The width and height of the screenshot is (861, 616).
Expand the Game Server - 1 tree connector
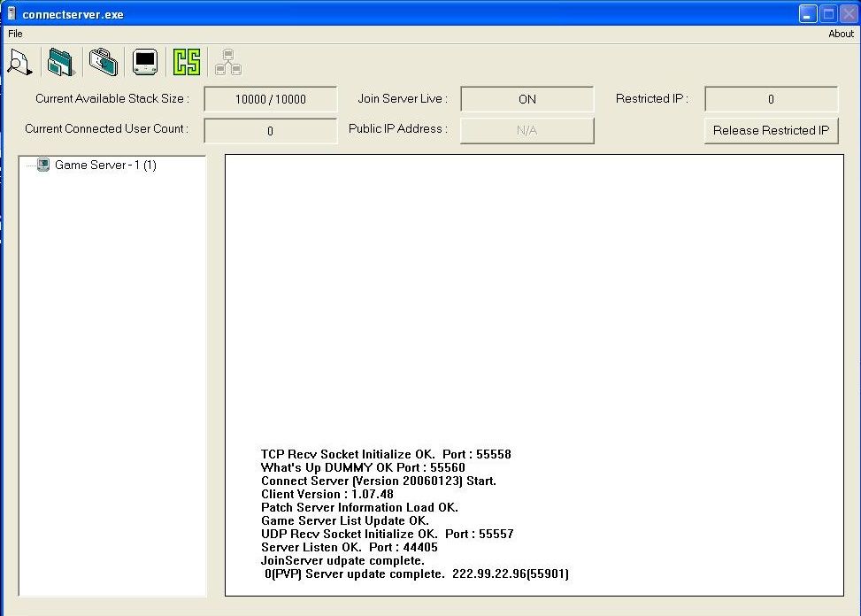[30, 165]
